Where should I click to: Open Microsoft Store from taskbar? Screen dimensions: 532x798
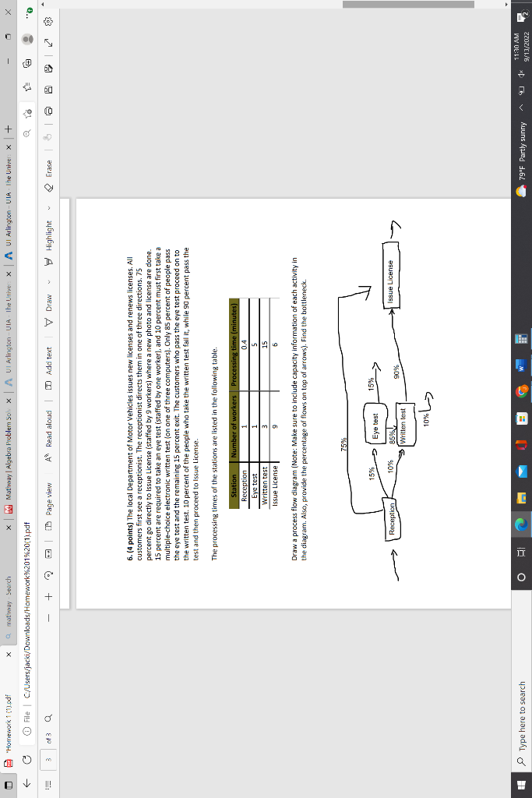tap(521, 418)
